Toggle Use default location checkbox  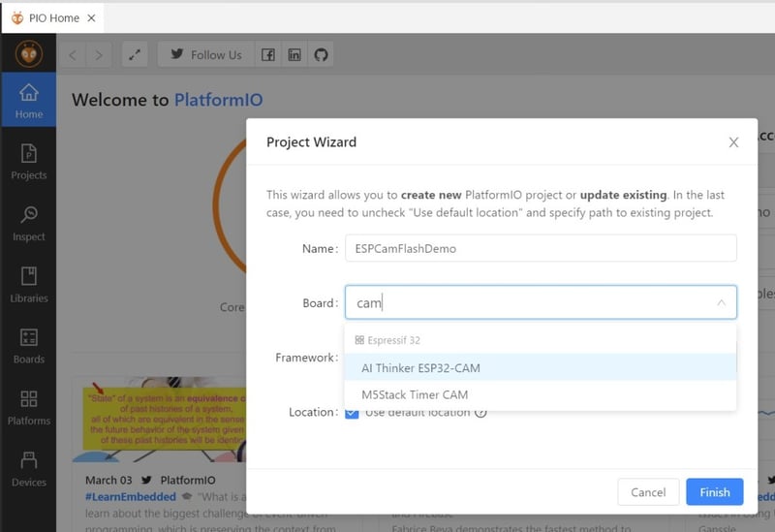[352, 413]
